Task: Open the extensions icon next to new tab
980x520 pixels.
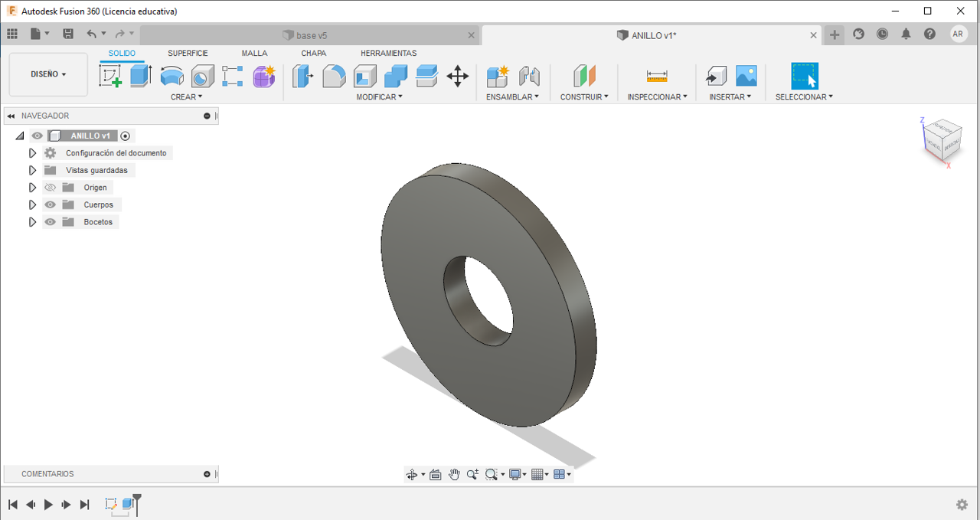Action: pyautogui.click(x=859, y=34)
